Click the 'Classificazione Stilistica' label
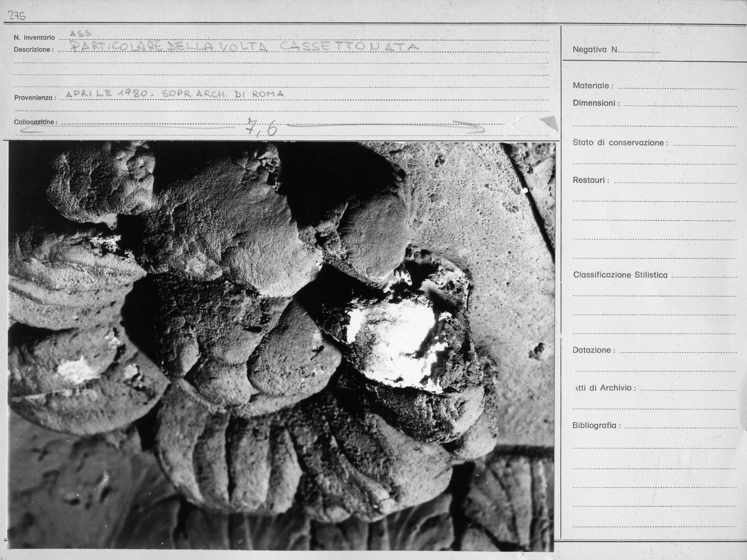The height and width of the screenshot is (560, 747). [x=620, y=275]
